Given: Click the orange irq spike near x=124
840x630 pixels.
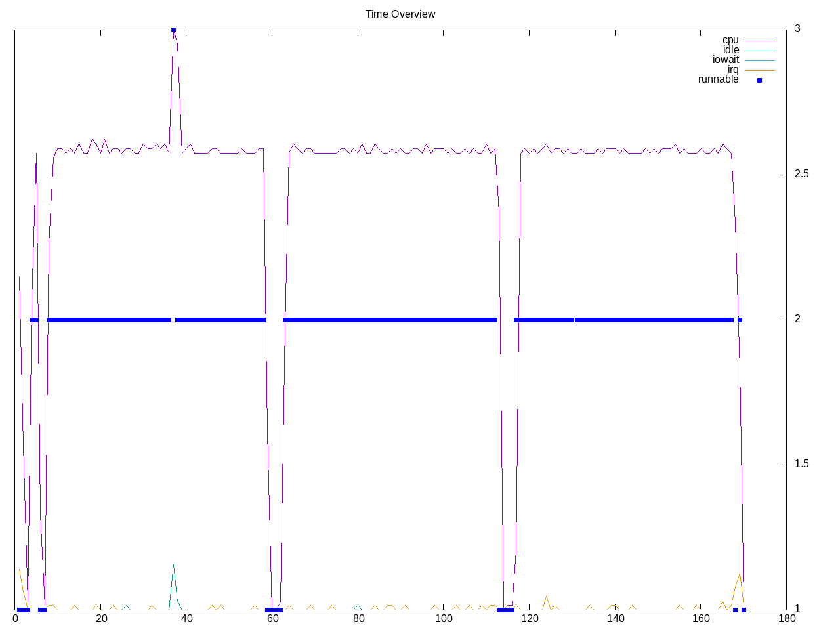Looking at the screenshot, I should tap(546, 597).
